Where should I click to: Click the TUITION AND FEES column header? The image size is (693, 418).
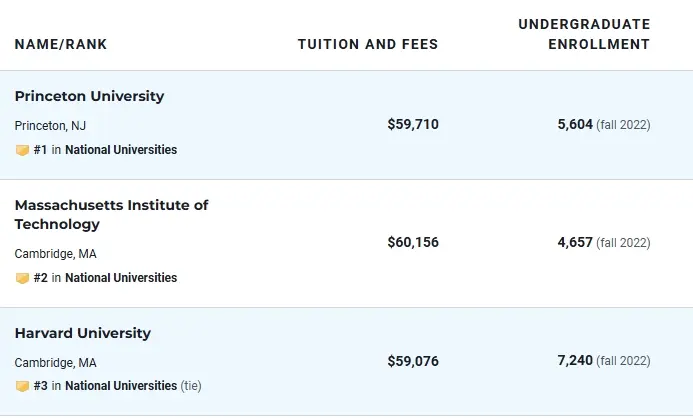pos(368,45)
